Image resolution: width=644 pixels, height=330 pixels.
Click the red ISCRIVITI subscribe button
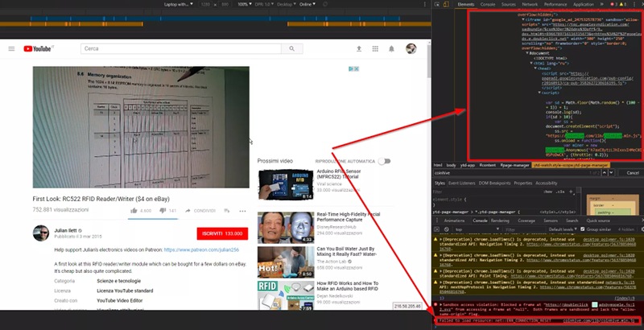tap(221, 233)
